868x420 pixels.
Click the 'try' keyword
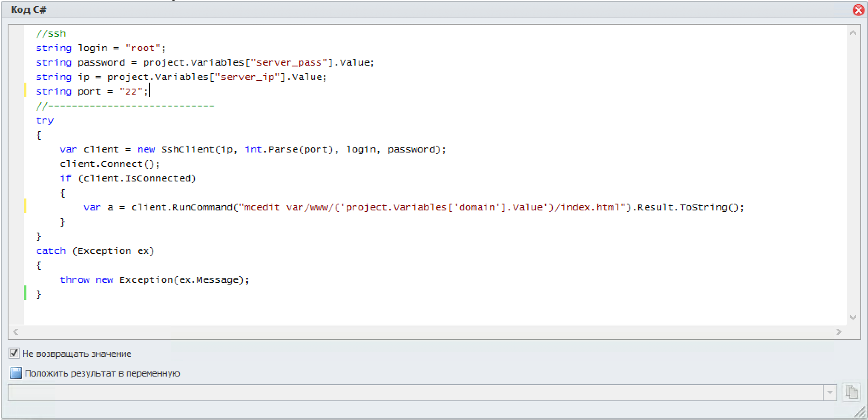45,121
